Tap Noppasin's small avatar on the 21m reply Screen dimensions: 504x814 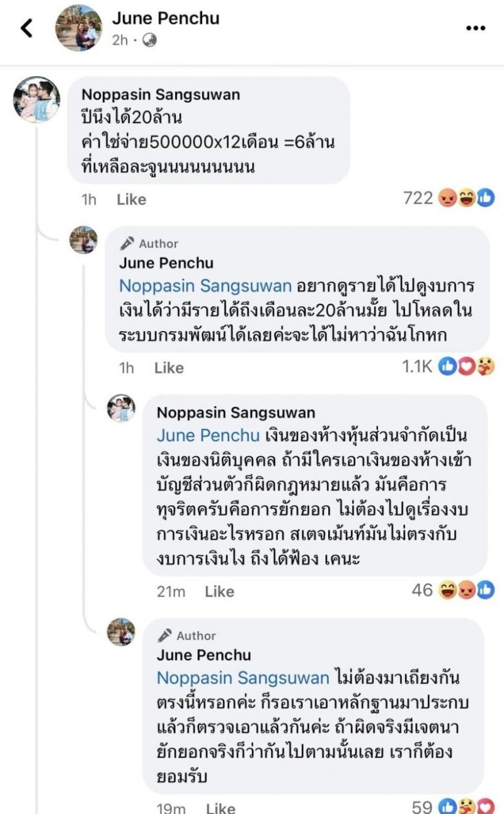[x=120, y=409]
